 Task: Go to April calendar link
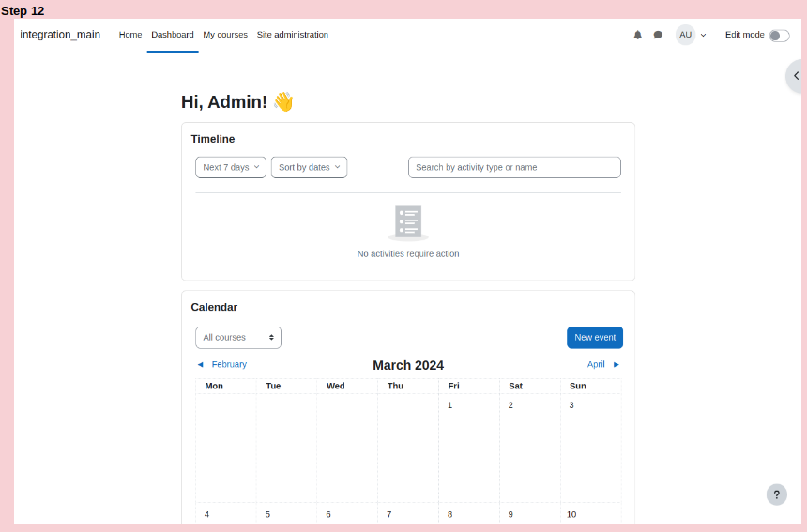click(596, 364)
